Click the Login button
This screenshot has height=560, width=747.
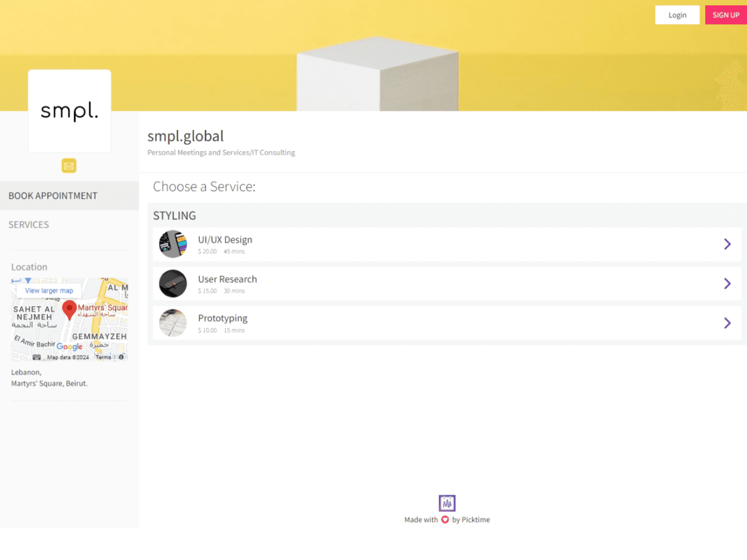point(677,15)
